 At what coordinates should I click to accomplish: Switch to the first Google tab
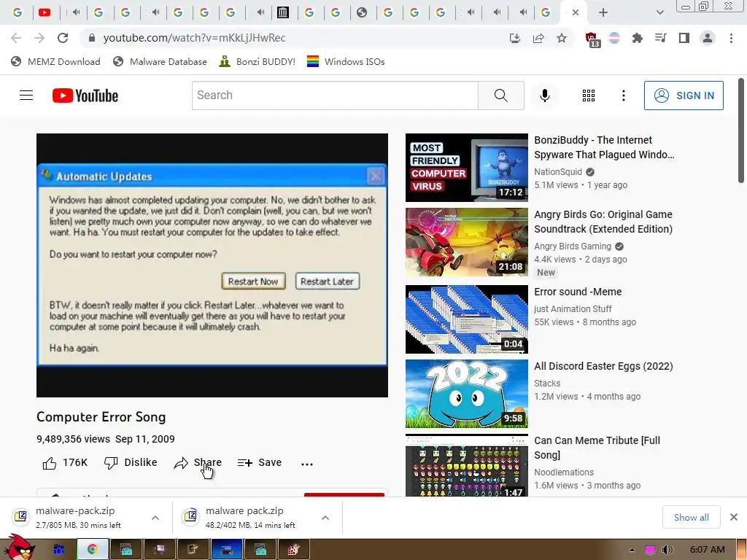[x=18, y=12]
